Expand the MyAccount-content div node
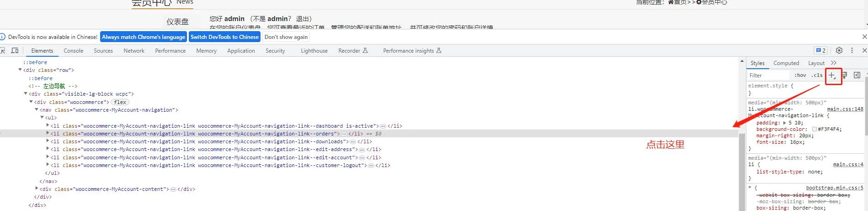The width and height of the screenshot is (868, 211). coord(37,189)
